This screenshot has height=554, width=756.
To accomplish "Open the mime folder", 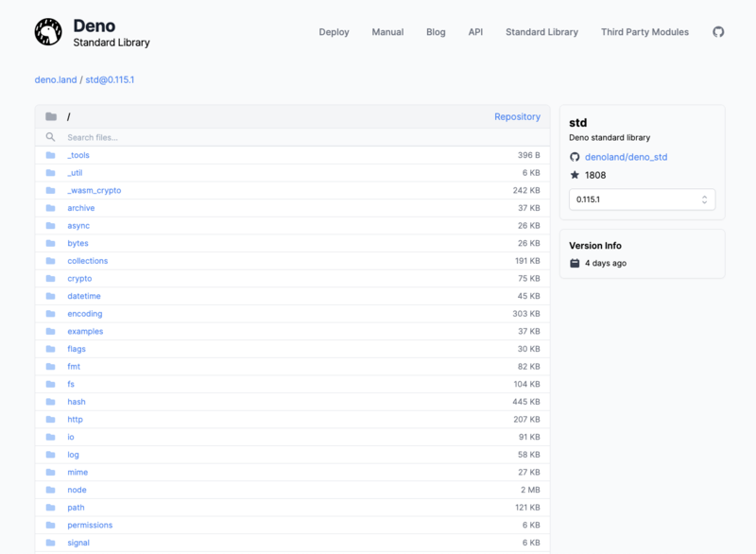I will [x=77, y=472].
